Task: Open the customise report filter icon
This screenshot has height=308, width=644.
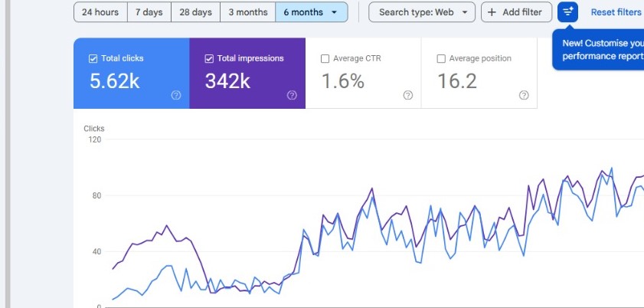Action: 567,12
